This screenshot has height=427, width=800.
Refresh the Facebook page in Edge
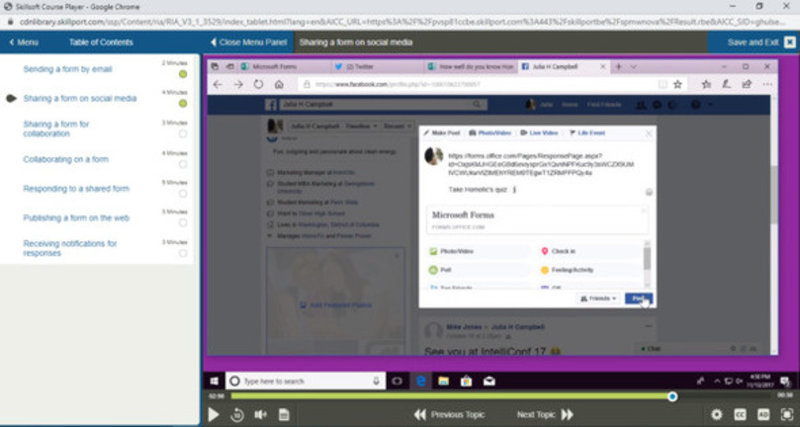click(259, 85)
